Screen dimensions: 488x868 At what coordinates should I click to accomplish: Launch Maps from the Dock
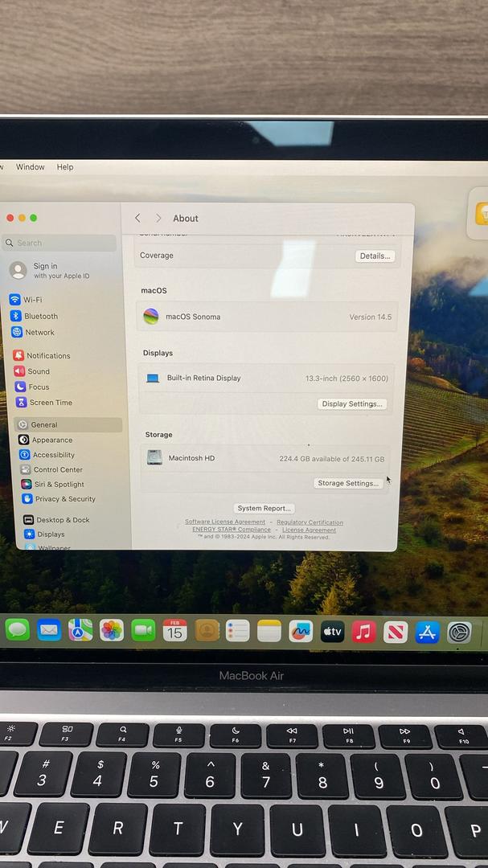pos(80,630)
